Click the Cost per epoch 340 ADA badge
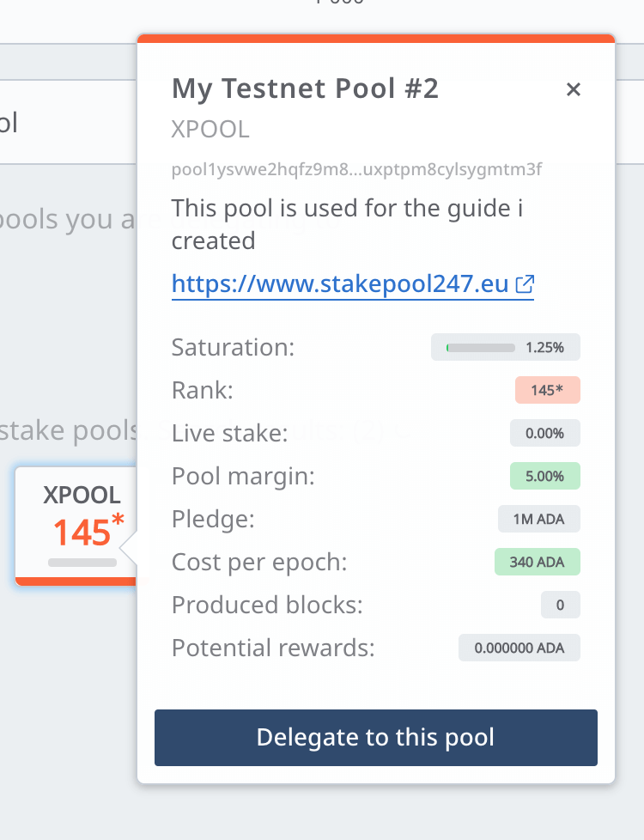The height and width of the screenshot is (840, 644). (x=537, y=562)
